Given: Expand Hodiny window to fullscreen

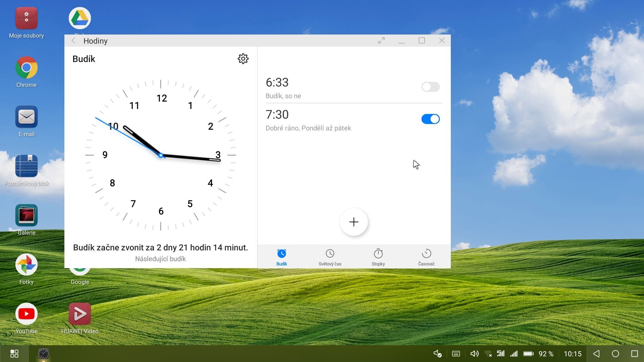Looking at the screenshot, I should (x=381, y=41).
